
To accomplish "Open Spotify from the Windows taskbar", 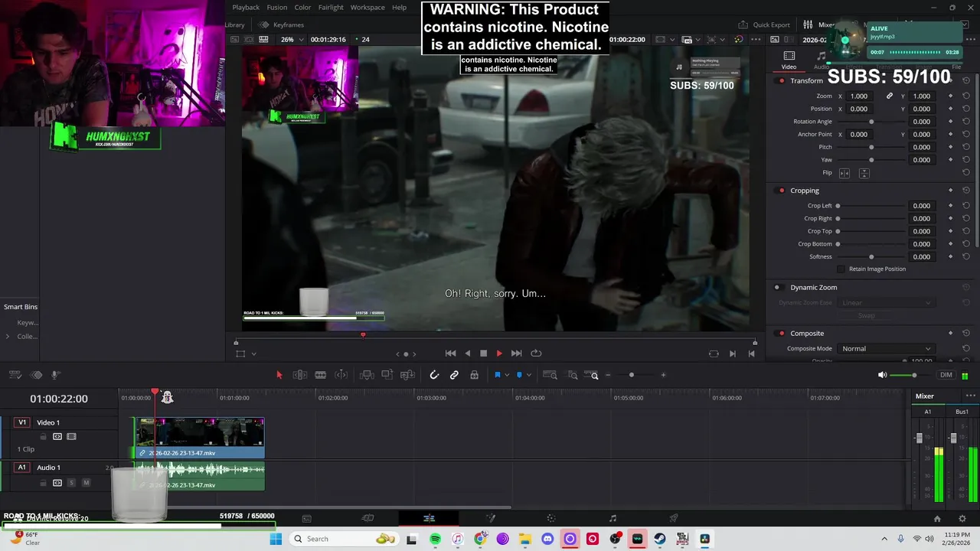I will click(x=435, y=539).
